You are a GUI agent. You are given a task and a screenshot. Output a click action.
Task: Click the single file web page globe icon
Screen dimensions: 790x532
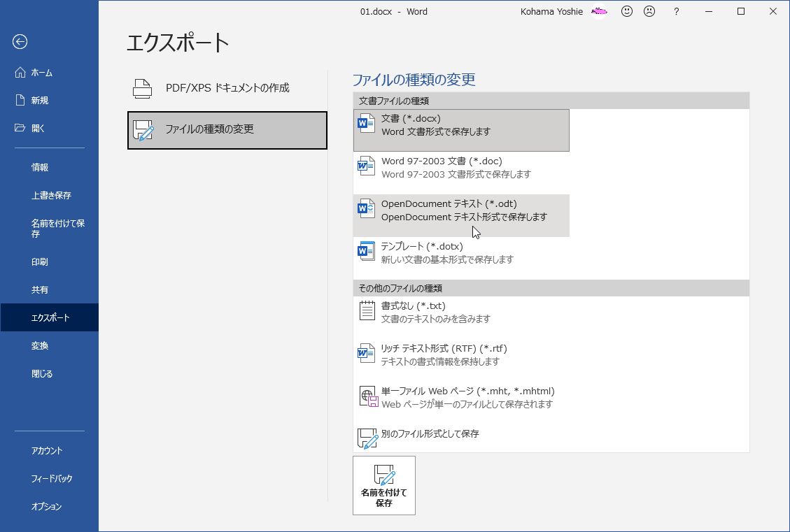pyautogui.click(x=368, y=396)
